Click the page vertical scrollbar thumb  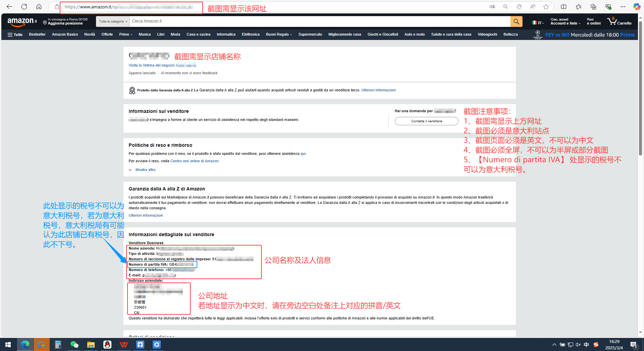point(640,87)
